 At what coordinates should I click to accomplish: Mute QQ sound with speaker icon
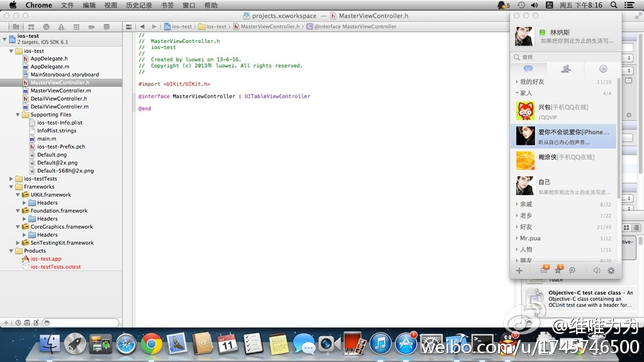[596, 271]
